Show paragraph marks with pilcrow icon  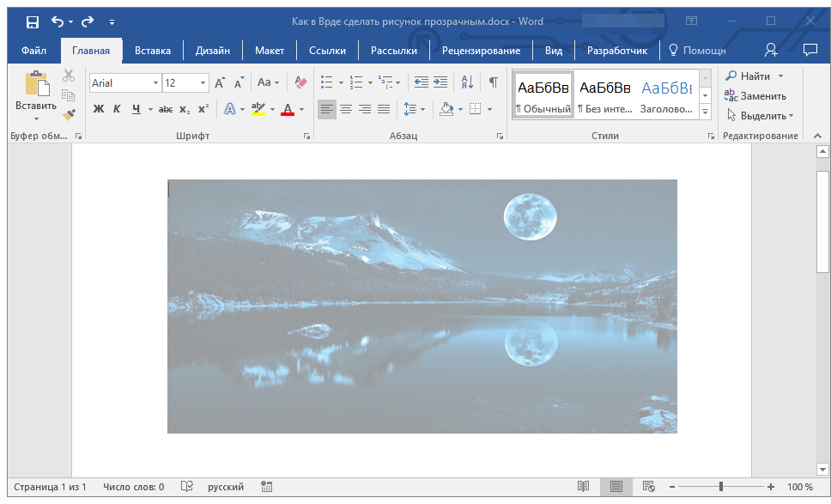tap(493, 83)
